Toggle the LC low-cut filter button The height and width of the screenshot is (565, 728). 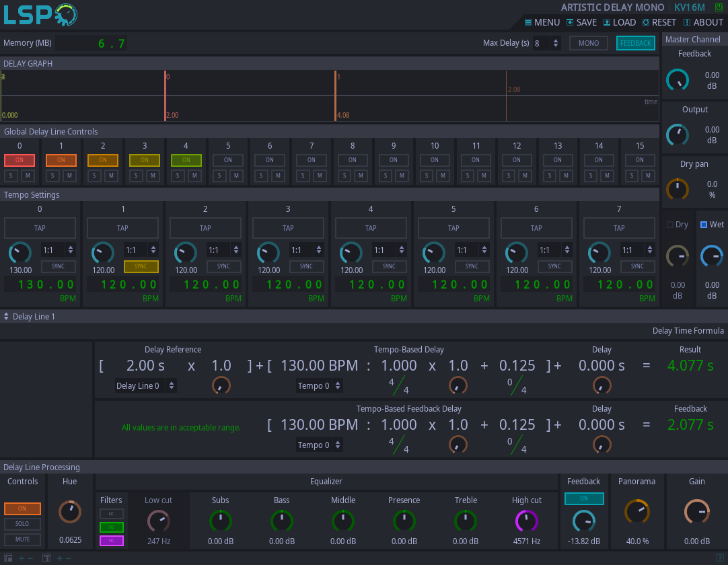112,514
